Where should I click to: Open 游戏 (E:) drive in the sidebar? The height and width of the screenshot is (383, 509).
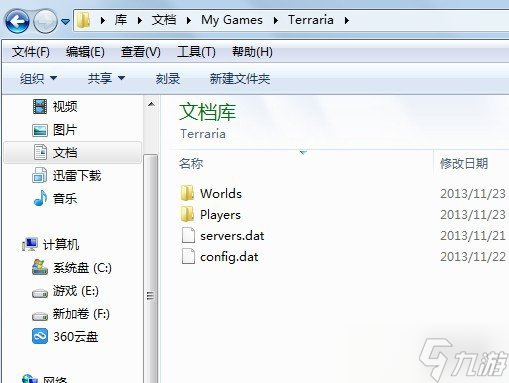[x=76, y=291]
